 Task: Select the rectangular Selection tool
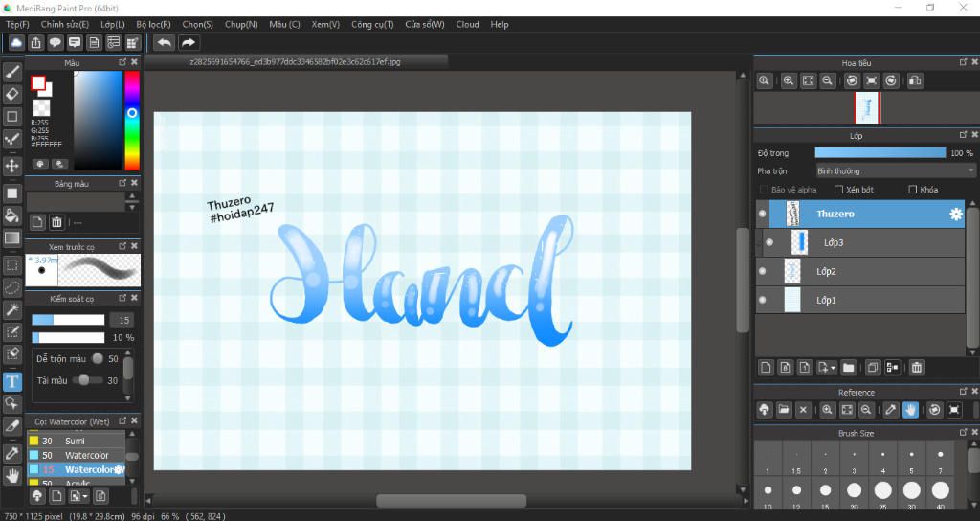pos(11,264)
